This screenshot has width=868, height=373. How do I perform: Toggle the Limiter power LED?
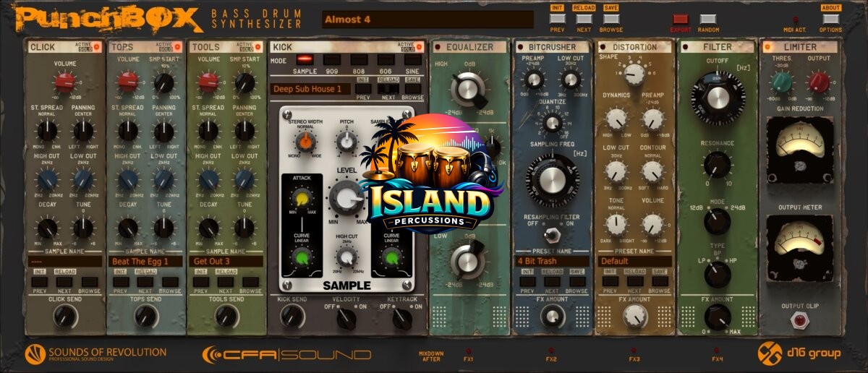tap(767, 48)
